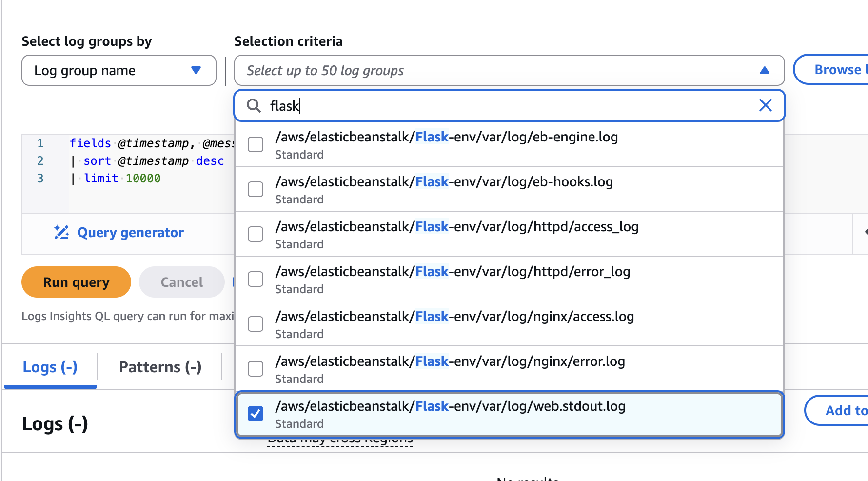868x481 pixels.
Task: Switch to the Patterns (-) tab
Action: [160, 367]
